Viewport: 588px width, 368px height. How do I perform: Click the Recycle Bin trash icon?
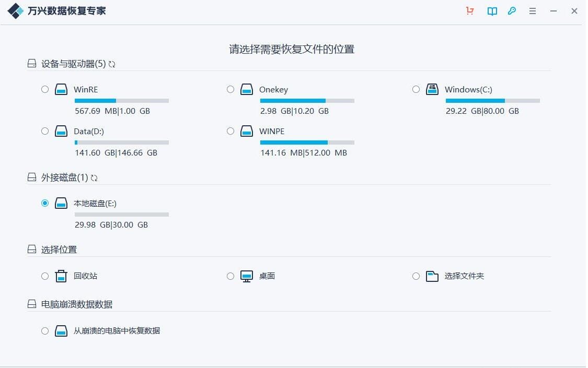click(61, 276)
